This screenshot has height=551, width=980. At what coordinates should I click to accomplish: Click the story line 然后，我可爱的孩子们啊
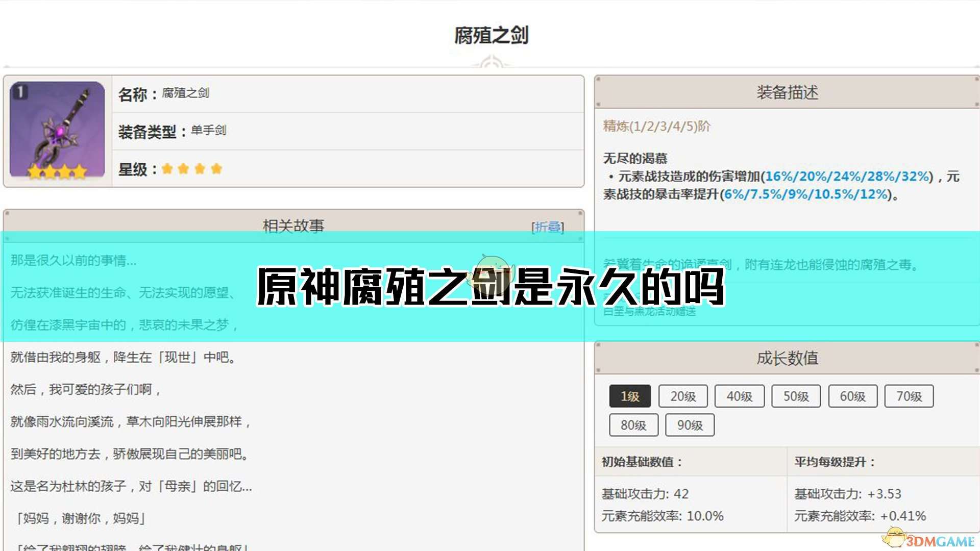click(x=86, y=389)
